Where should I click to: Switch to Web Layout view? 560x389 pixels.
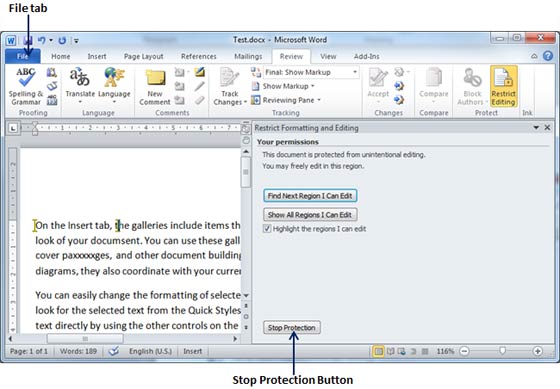point(402,351)
